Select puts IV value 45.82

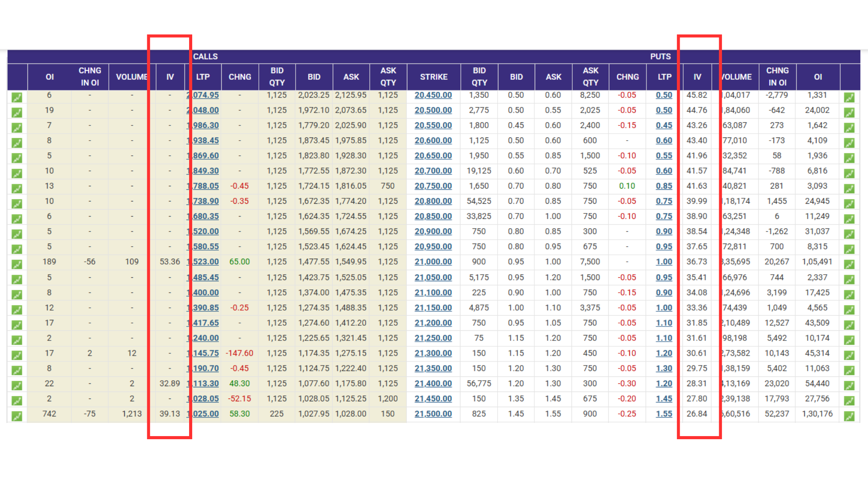pyautogui.click(x=697, y=95)
